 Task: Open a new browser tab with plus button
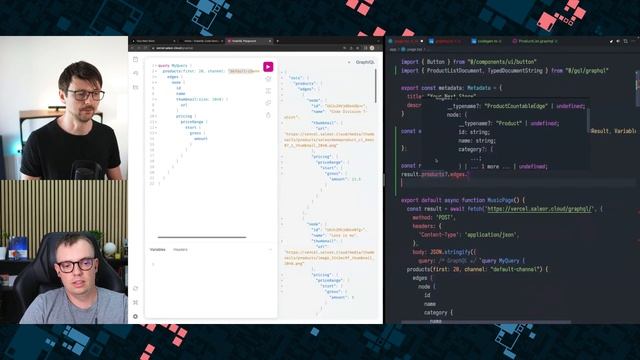278,41
